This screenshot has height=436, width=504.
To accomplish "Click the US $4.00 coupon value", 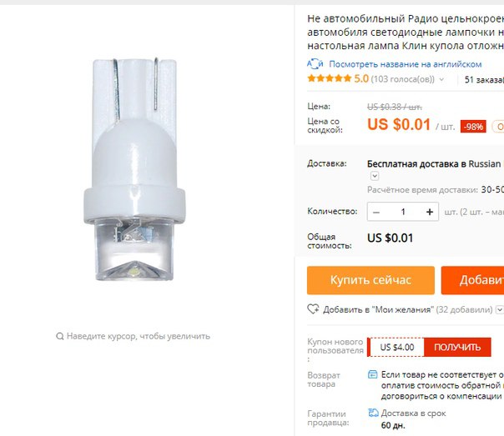I will point(397,347).
